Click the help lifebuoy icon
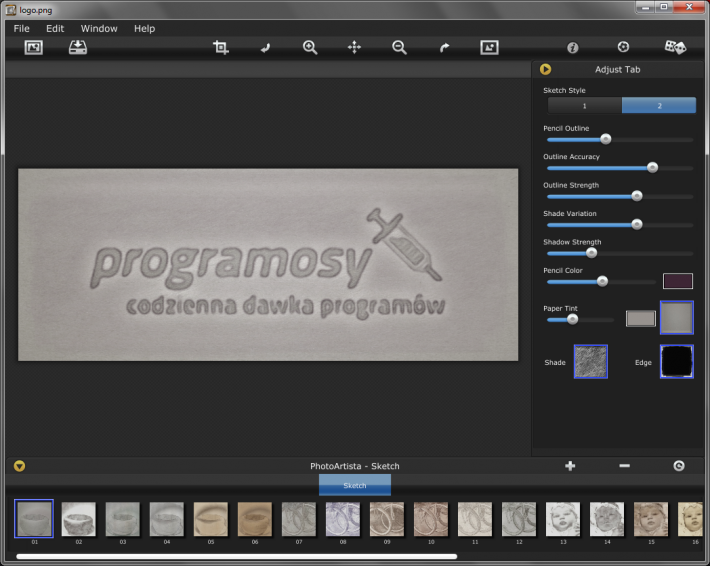710x566 pixels. [x=623, y=47]
